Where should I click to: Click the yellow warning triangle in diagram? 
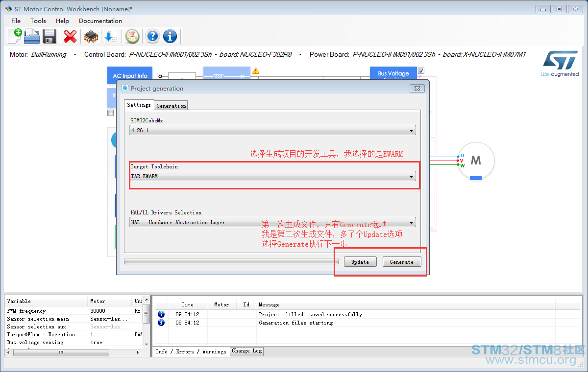tap(255, 71)
